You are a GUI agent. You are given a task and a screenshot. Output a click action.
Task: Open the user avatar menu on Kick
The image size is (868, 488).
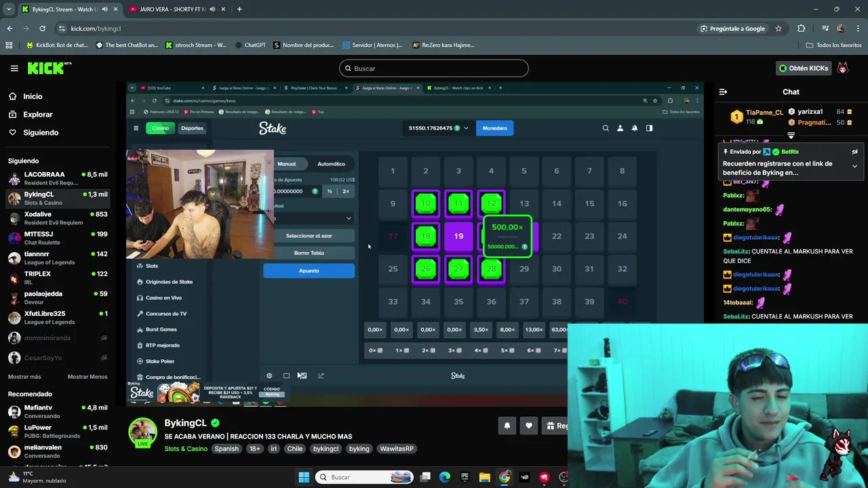coord(843,68)
